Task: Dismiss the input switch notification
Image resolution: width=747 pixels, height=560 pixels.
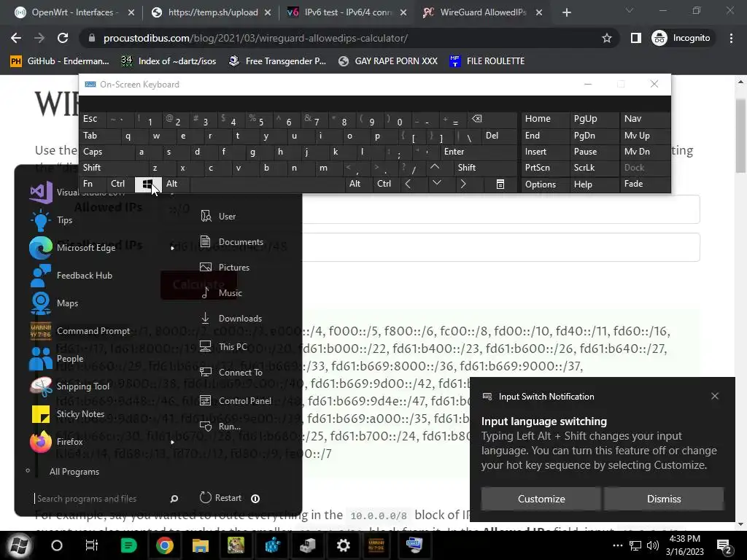Action: 664,499
